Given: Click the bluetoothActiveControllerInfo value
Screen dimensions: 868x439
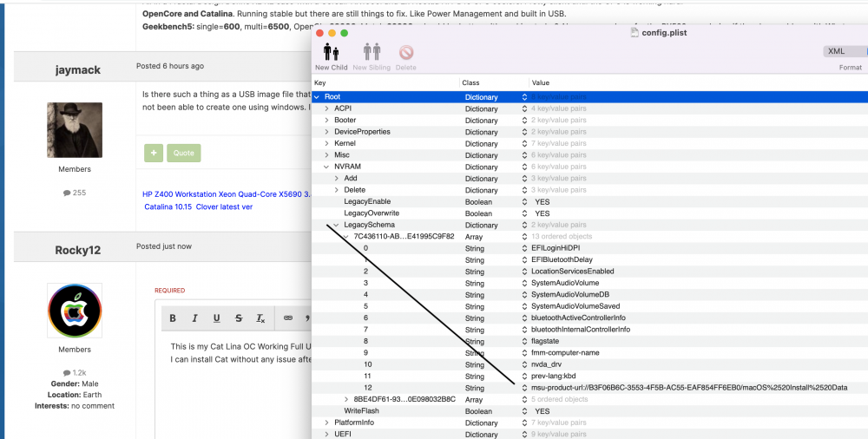Looking at the screenshot, I should 578,318.
